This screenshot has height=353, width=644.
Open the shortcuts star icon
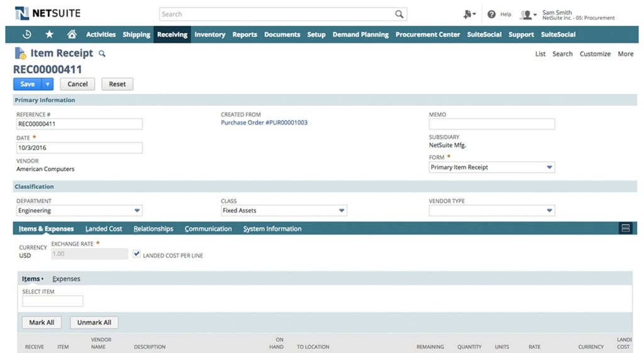[49, 34]
